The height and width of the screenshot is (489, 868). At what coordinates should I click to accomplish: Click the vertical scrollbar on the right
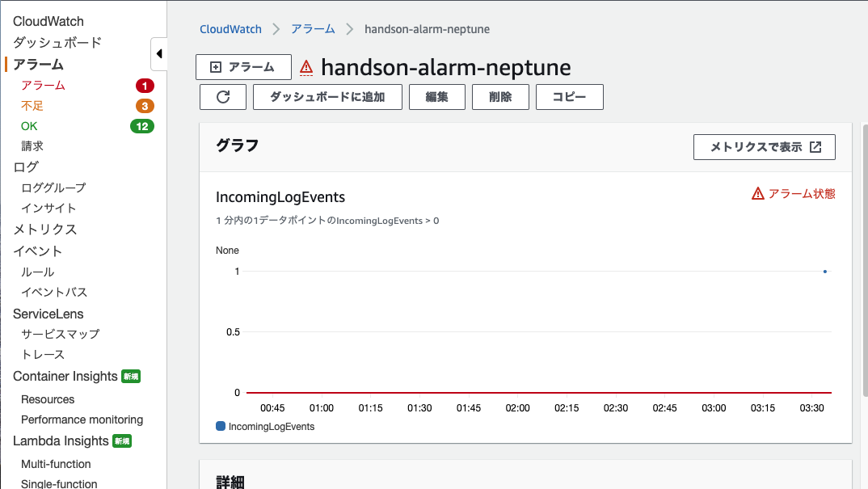point(865,260)
